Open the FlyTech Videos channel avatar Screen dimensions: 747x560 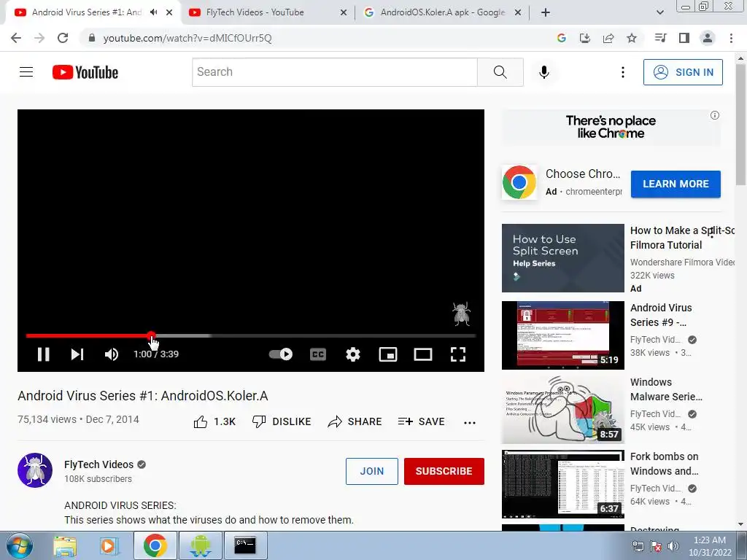click(35, 470)
